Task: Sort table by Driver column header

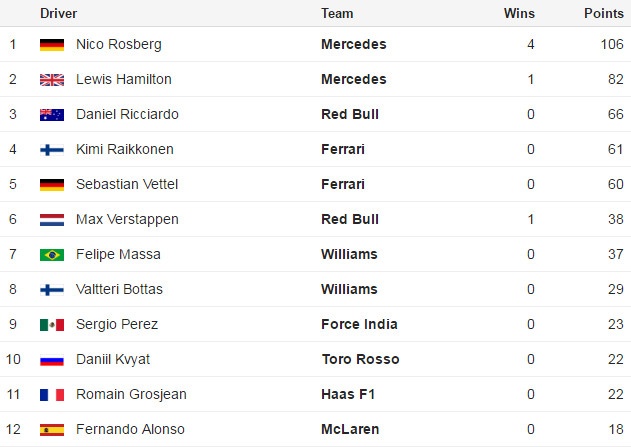Action: (x=58, y=14)
